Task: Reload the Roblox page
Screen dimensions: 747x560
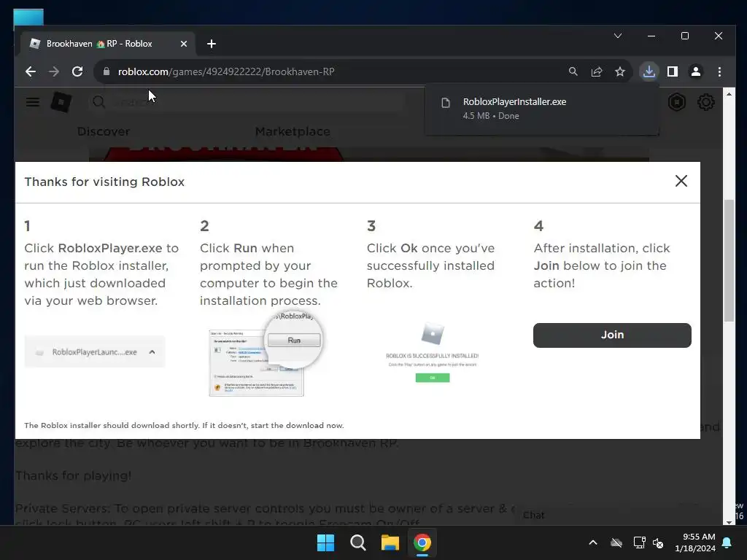Action: [77, 72]
